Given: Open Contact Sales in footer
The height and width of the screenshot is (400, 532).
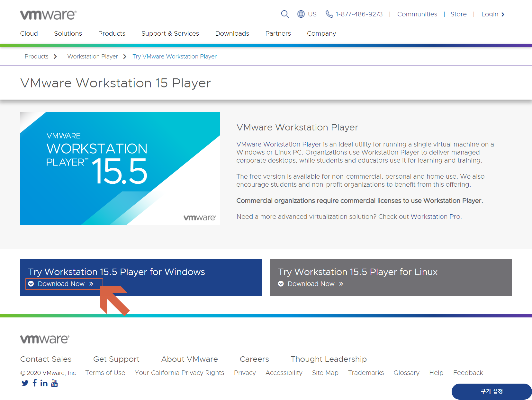Looking at the screenshot, I should pyautogui.click(x=46, y=359).
